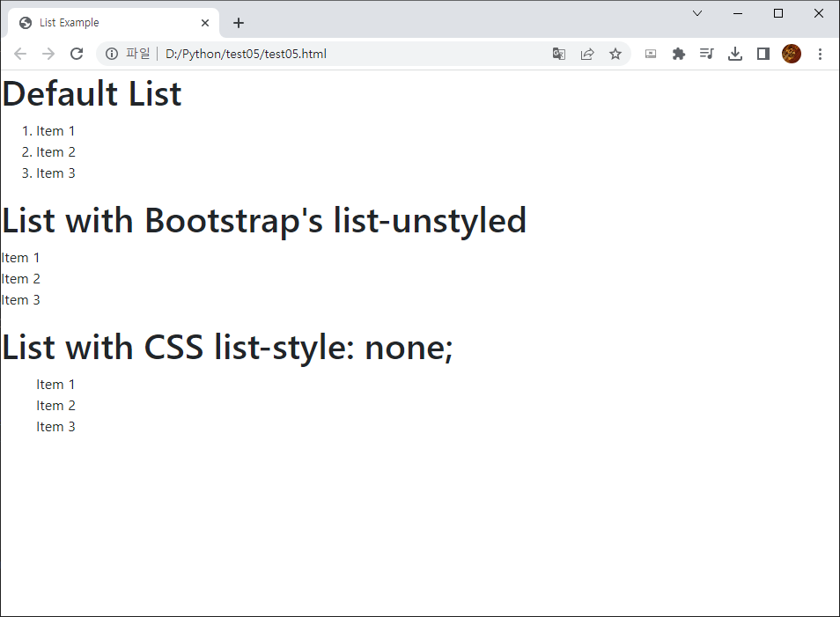The image size is (840, 617).
Task: Go forward to the next page
Action: point(48,54)
